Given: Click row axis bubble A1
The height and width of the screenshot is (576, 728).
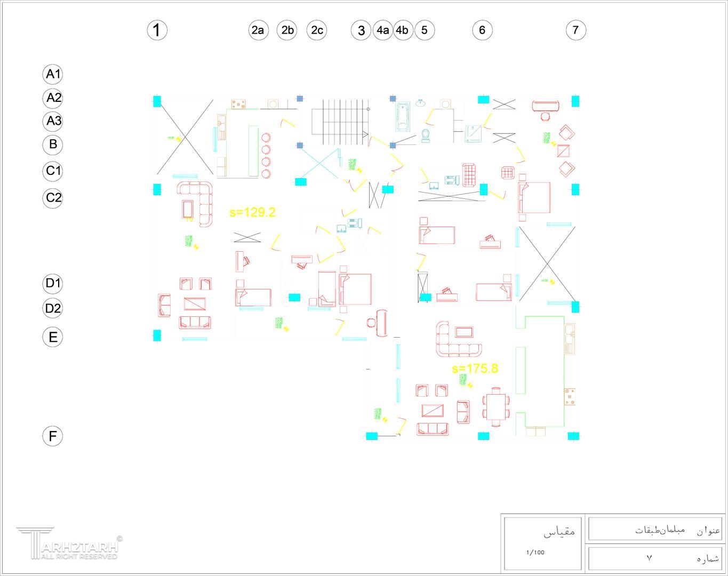Looking at the screenshot, I should [x=53, y=74].
